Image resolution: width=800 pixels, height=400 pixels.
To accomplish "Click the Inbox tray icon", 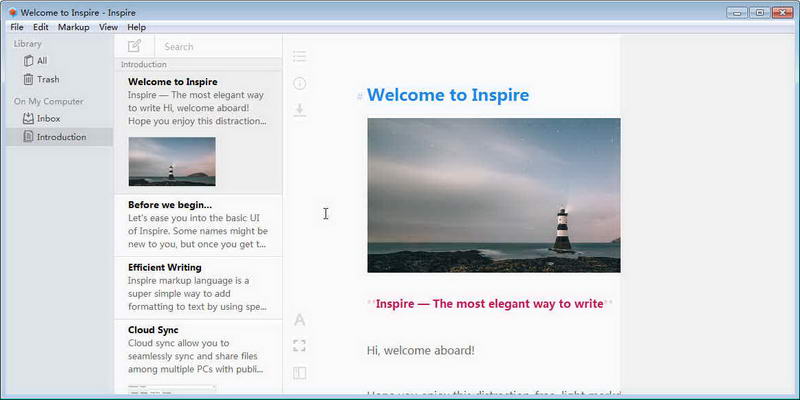I will point(28,118).
